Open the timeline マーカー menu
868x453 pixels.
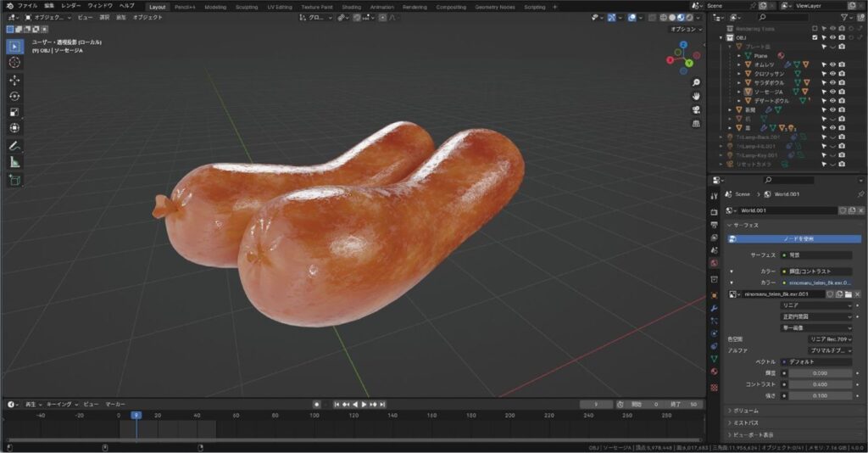[x=115, y=405]
